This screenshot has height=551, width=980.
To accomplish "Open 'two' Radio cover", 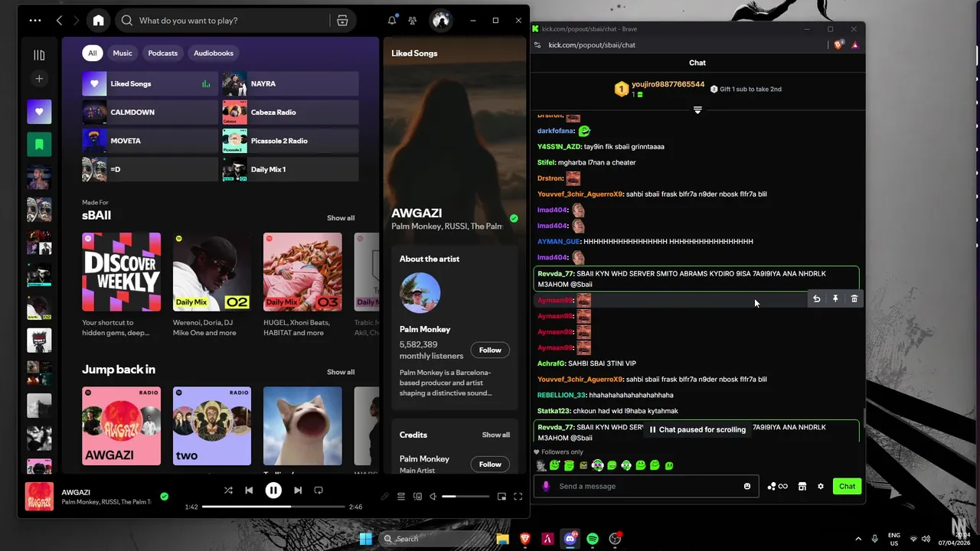I will tap(212, 425).
